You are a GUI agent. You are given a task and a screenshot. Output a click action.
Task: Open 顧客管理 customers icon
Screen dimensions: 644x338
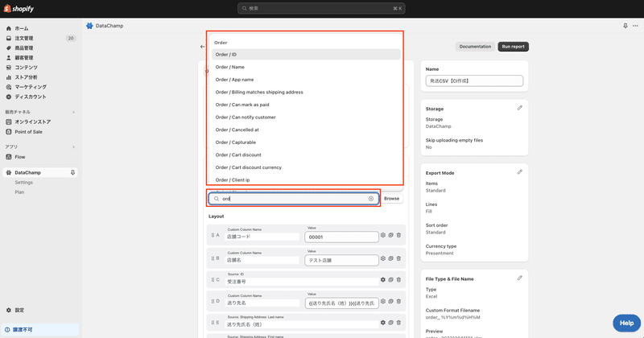coord(9,58)
